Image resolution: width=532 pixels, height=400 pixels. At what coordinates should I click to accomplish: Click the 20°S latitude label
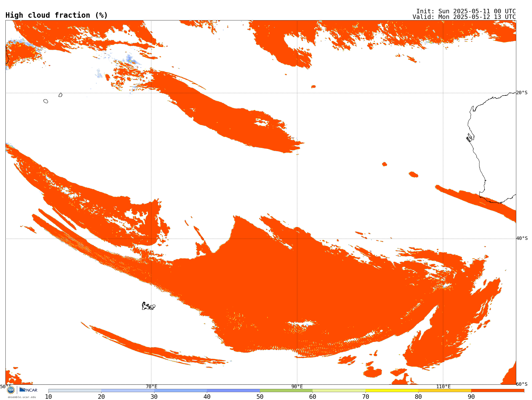522,93
